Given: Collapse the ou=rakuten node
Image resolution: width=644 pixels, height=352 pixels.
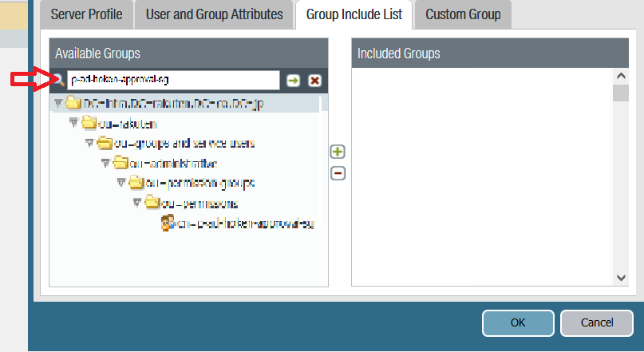Looking at the screenshot, I should click(x=73, y=122).
